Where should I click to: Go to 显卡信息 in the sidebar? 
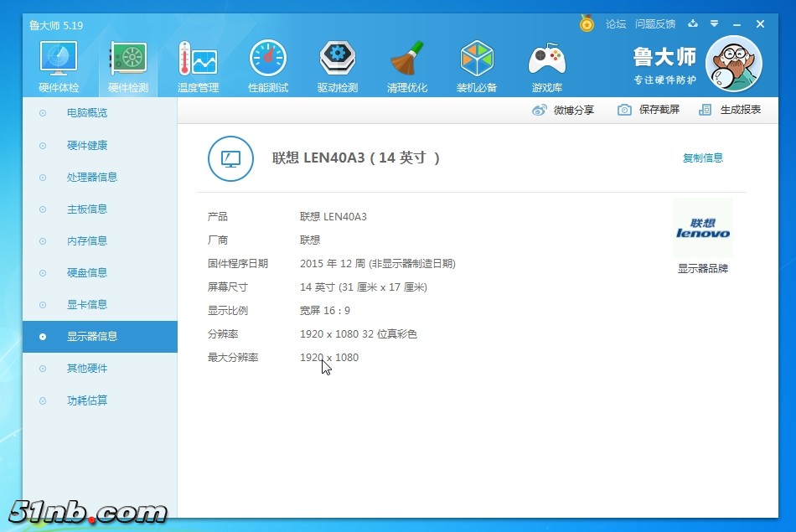(x=87, y=304)
